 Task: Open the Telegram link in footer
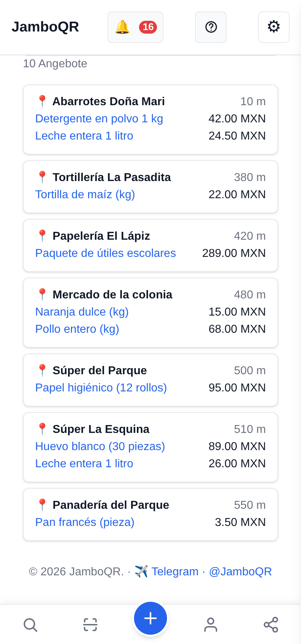[167, 571]
